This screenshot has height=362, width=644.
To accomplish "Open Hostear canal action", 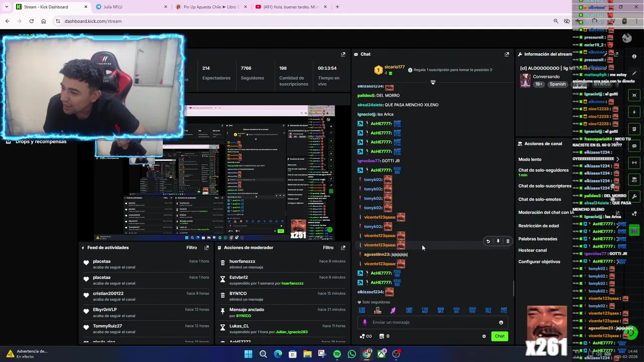I will [532, 250].
